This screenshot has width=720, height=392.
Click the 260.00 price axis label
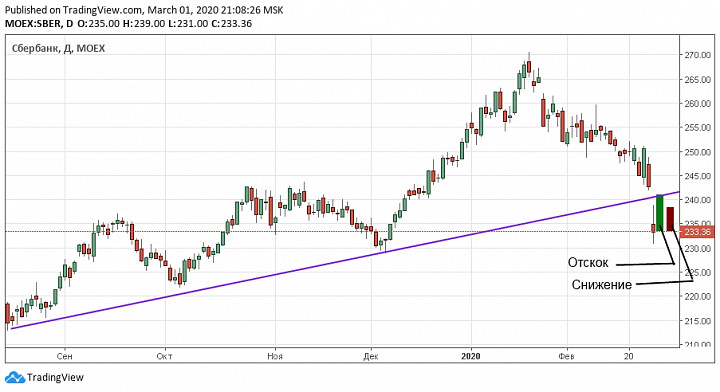[698, 103]
